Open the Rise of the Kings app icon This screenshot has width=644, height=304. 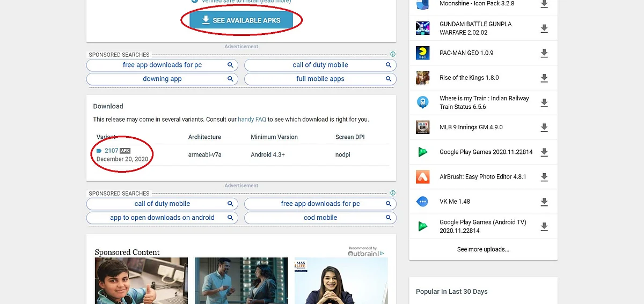[x=422, y=78]
